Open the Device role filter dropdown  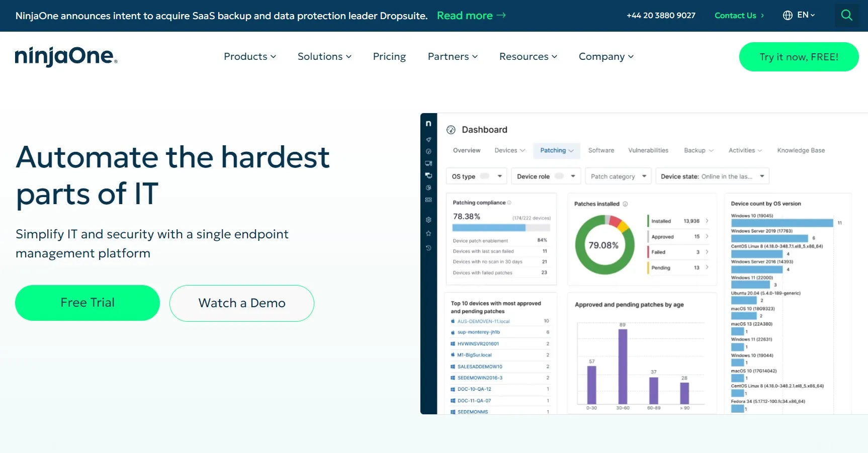pos(546,176)
